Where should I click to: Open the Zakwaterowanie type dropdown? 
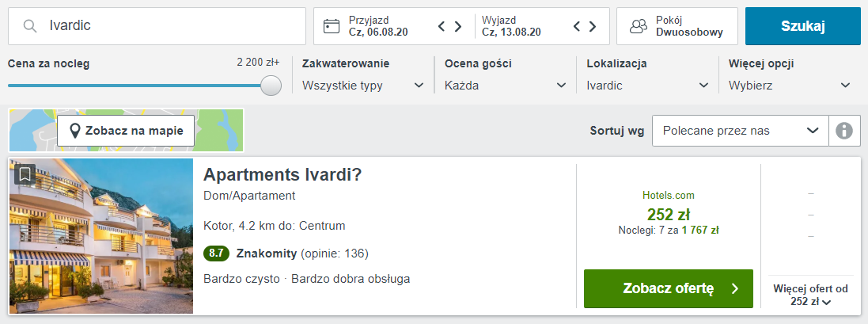coord(363,86)
